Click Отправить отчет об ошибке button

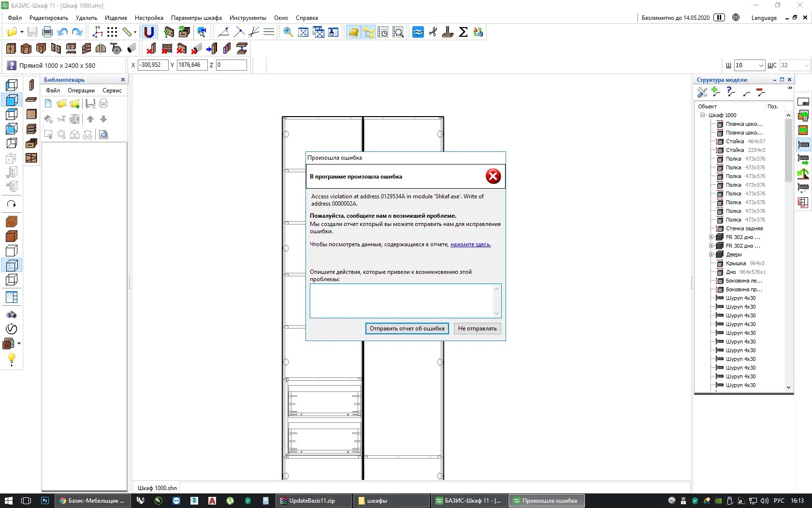click(x=407, y=329)
